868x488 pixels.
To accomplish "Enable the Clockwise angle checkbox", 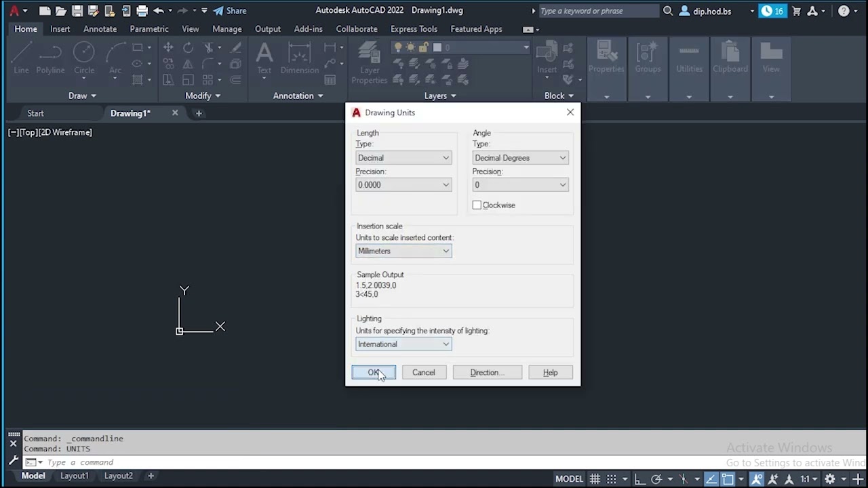I will pos(477,205).
